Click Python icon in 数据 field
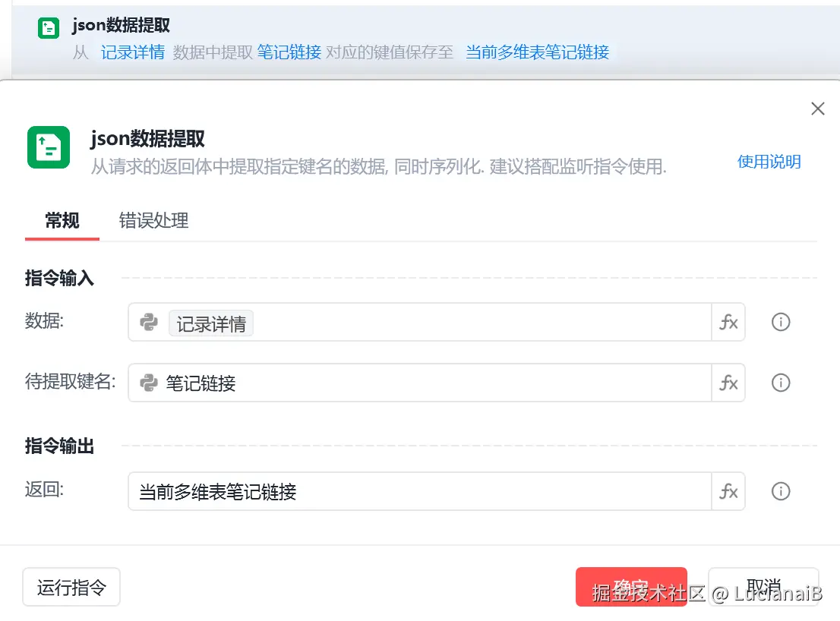Screen dimensions: 840x621 tap(148, 323)
